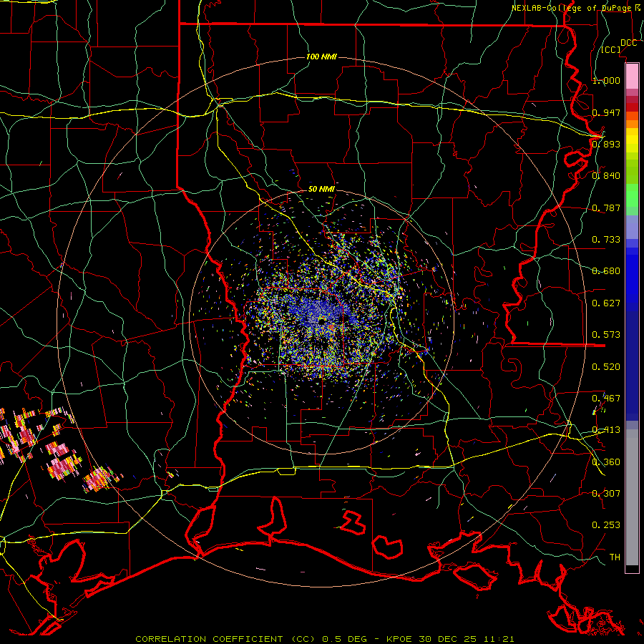The width and height of the screenshot is (644, 644).
Task: Click the 0.413 scale value
Action: click(x=606, y=430)
